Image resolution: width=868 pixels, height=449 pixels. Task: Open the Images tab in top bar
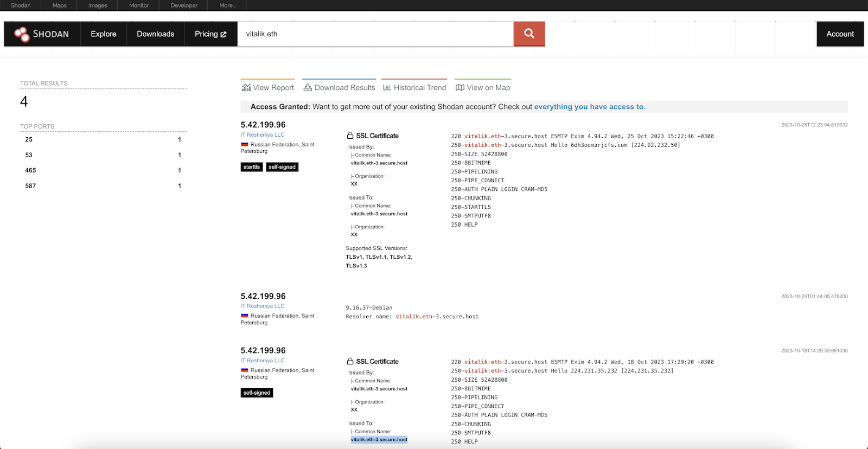(98, 5)
